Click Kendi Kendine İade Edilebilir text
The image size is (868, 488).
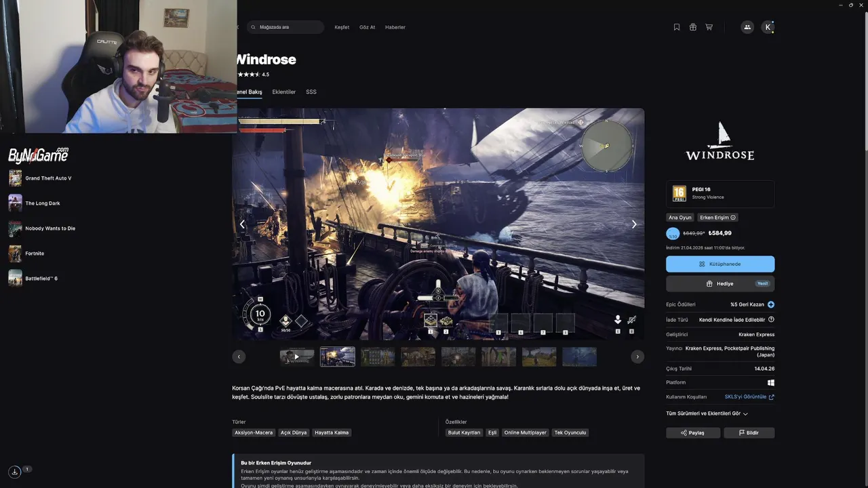coord(732,320)
